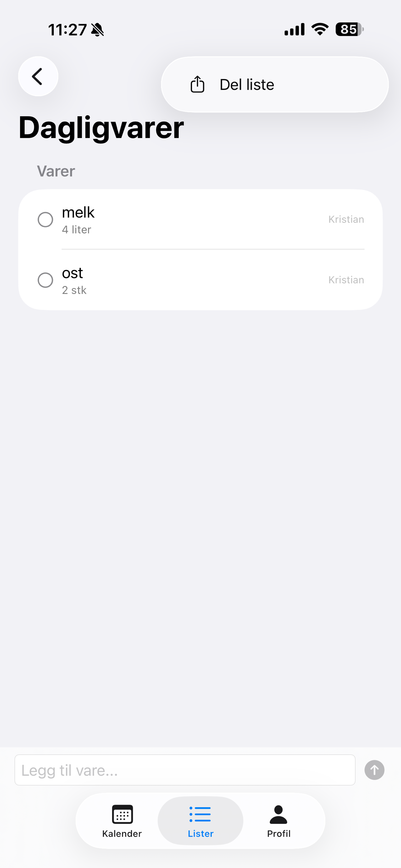Tap the Kristian label on the melk row
Viewport: 401px width, 868px height.
[x=346, y=219]
